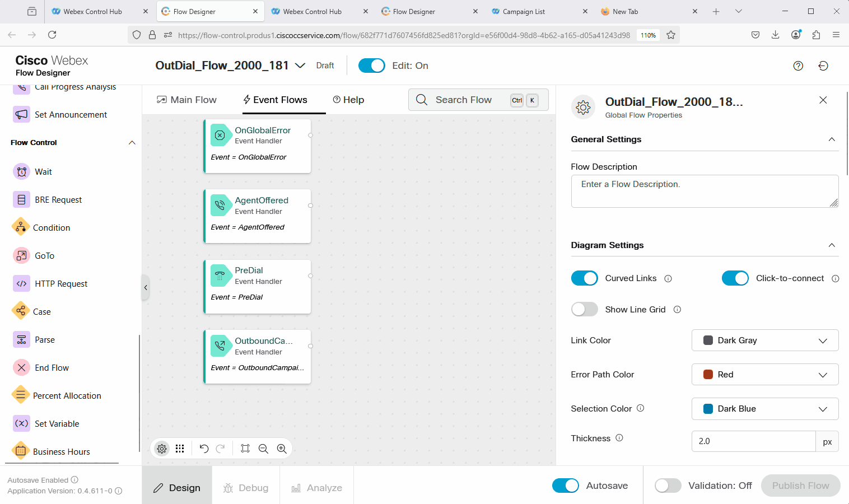The image size is (849, 504).
Task: Turn on Validation toggle
Action: pyautogui.click(x=668, y=486)
